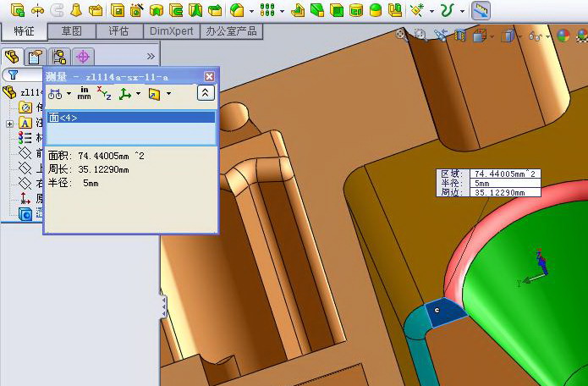Toggle Section View in view toolbar

pos(460,36)
